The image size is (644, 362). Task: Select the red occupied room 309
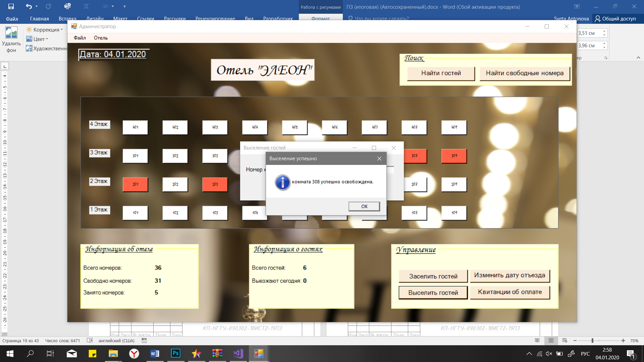pyautogui.click(x=454, y=156)
